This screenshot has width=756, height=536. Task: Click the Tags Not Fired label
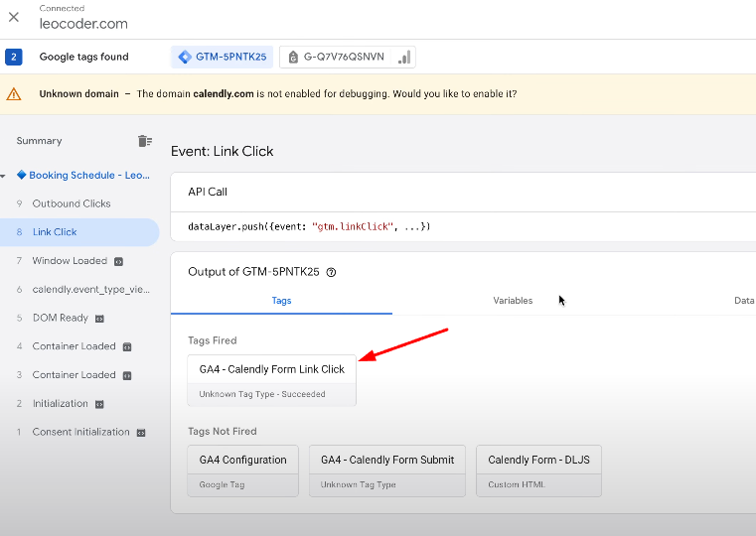pos(223,431)
